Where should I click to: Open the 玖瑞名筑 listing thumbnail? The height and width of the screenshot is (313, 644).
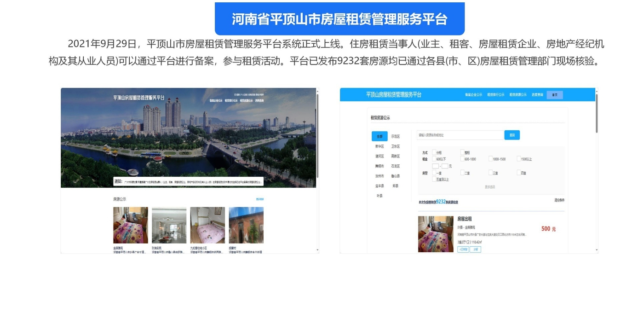click(169, 225)
